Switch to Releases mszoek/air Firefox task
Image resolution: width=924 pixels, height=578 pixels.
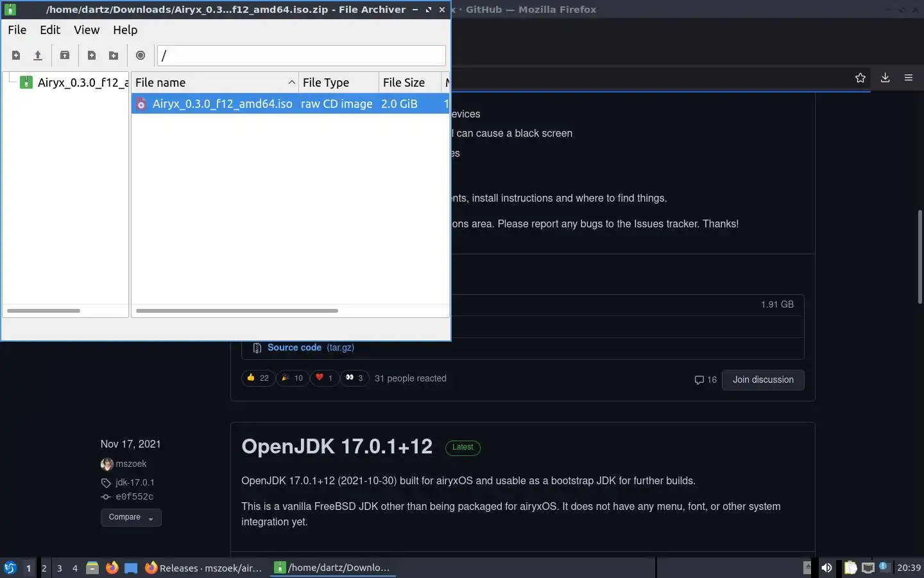[203, 568]
